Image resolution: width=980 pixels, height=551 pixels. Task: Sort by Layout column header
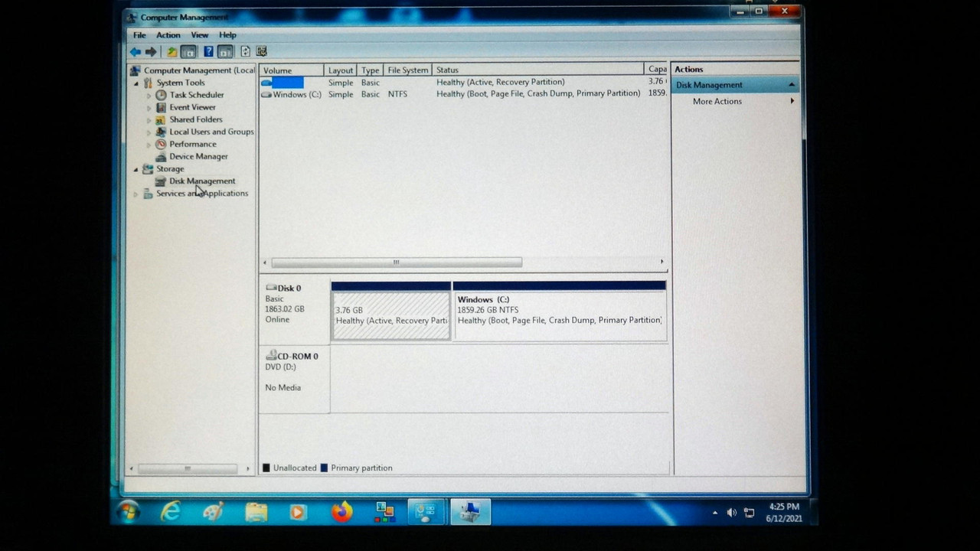(x=341, y=70)
